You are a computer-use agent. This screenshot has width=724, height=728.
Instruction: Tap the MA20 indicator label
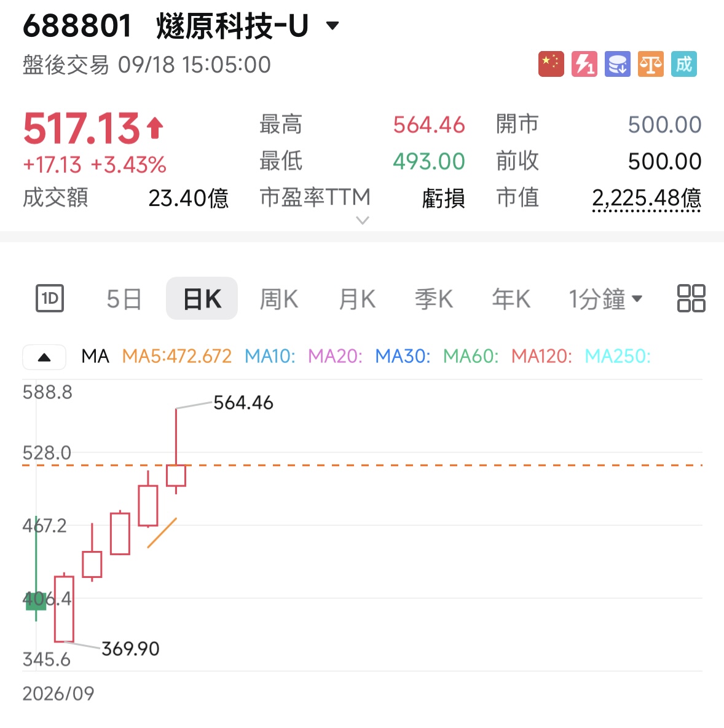pyautogui.click(x=335, y=357)
